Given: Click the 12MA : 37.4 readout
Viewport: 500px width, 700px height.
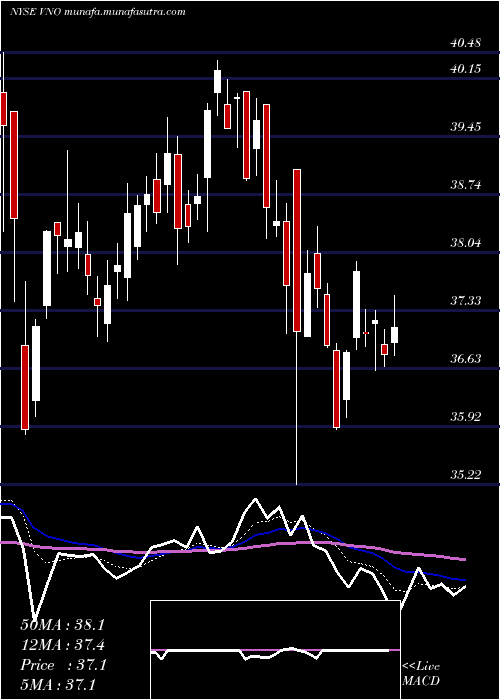Looking at the screenshot, I should point(62,645).
